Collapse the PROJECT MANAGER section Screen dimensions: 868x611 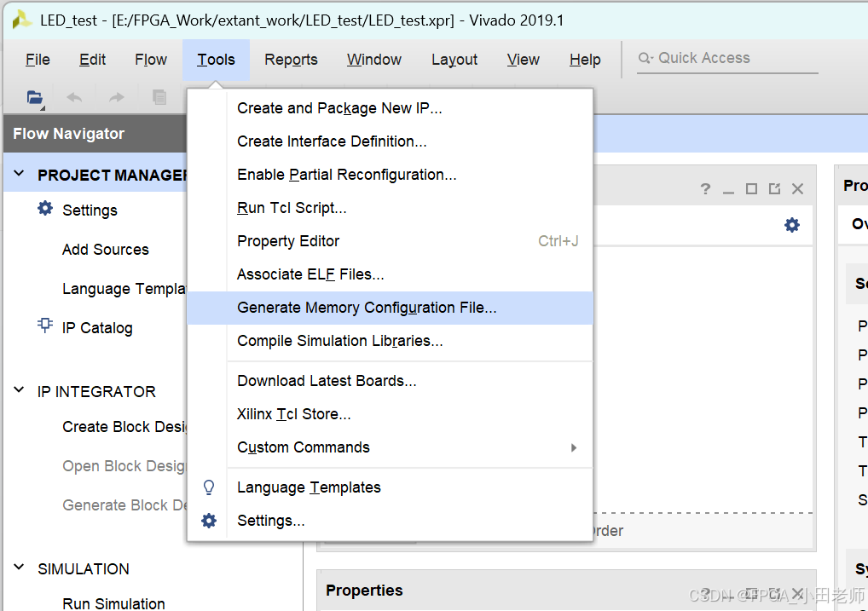(19, 173)
